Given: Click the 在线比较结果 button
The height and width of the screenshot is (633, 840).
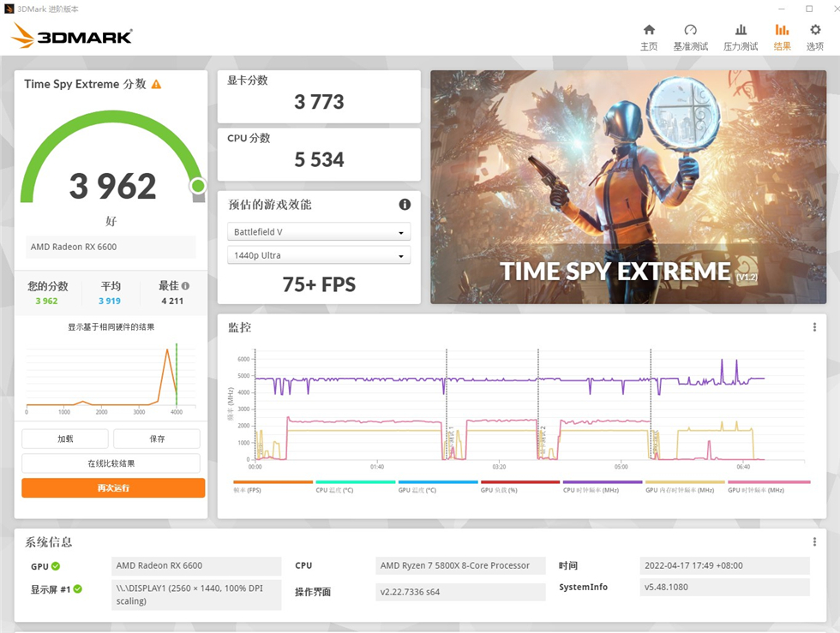Looking at the screenshot, I should [x=111, y=463].
